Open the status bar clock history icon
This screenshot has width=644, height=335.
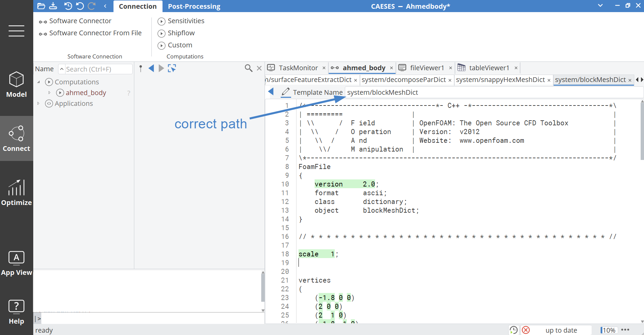tap(513, 330)
